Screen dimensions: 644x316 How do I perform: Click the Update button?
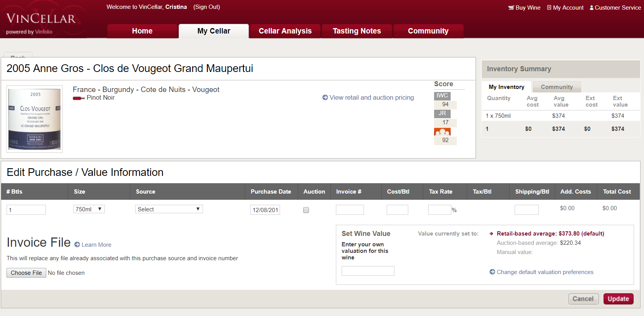pos(618,299)
